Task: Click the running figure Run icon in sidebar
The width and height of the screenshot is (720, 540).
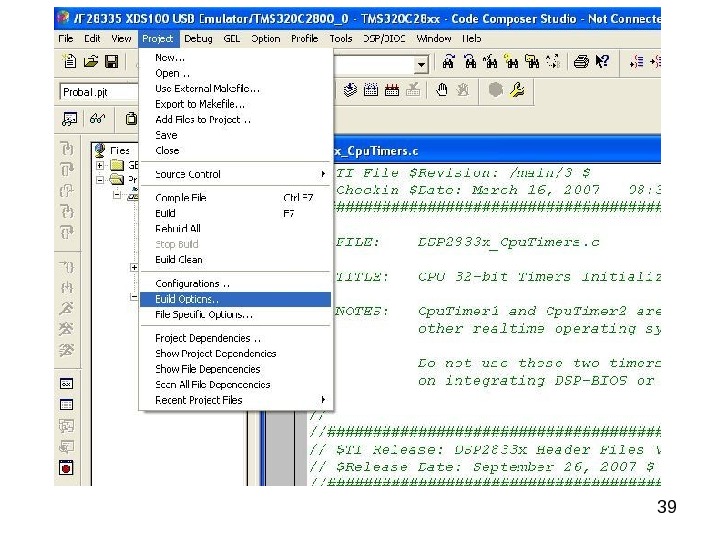Action: click(67, 308)
